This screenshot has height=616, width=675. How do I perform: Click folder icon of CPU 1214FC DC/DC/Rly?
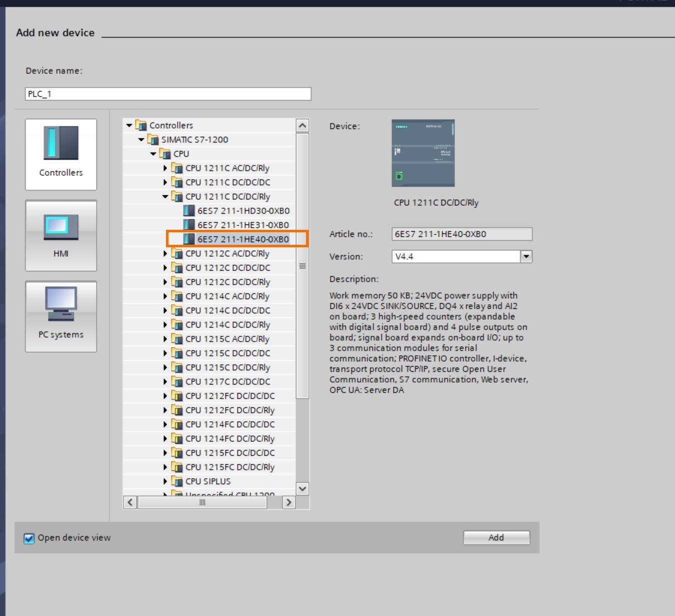tap(177, 439)
